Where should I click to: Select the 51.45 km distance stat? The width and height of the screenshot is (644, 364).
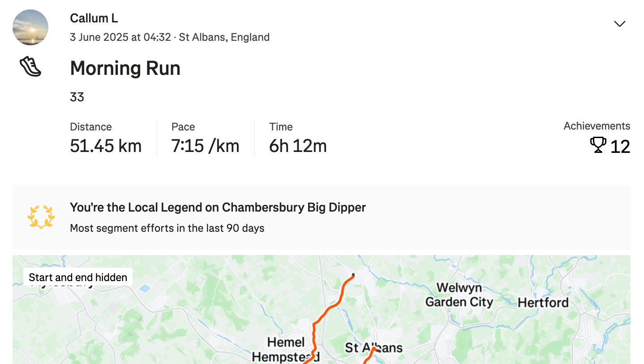[x=106, y=146]
